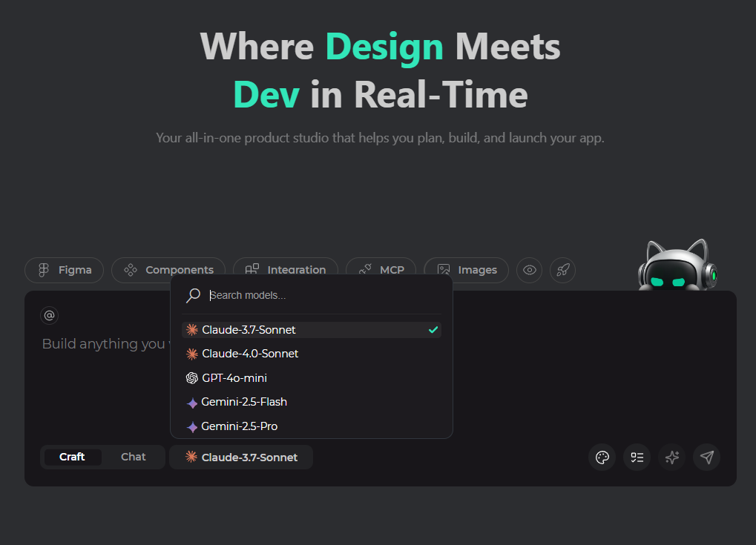Click the Claude icon beside Claude-4.0-Sonnet
The height and width of the screenshot is (545, 756).
coord(192,354)
